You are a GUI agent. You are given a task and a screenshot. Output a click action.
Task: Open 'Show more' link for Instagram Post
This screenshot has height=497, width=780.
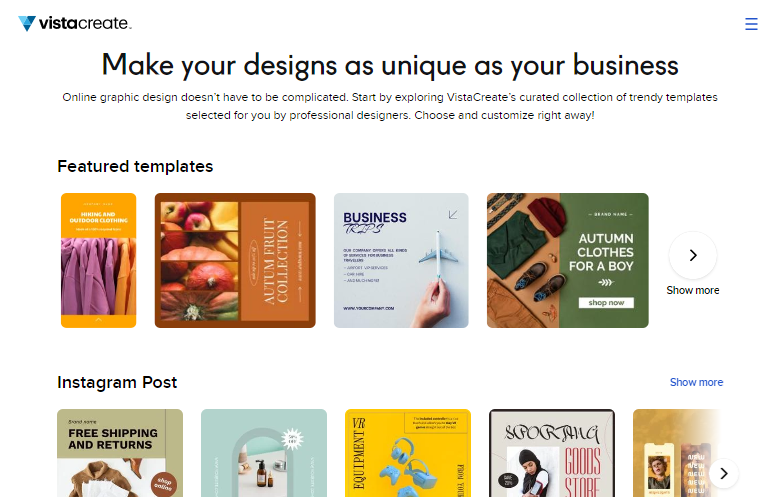(696, 382)
